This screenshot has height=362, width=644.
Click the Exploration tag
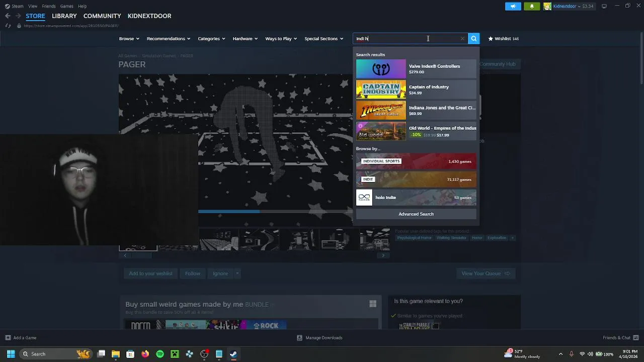(497, 238)
